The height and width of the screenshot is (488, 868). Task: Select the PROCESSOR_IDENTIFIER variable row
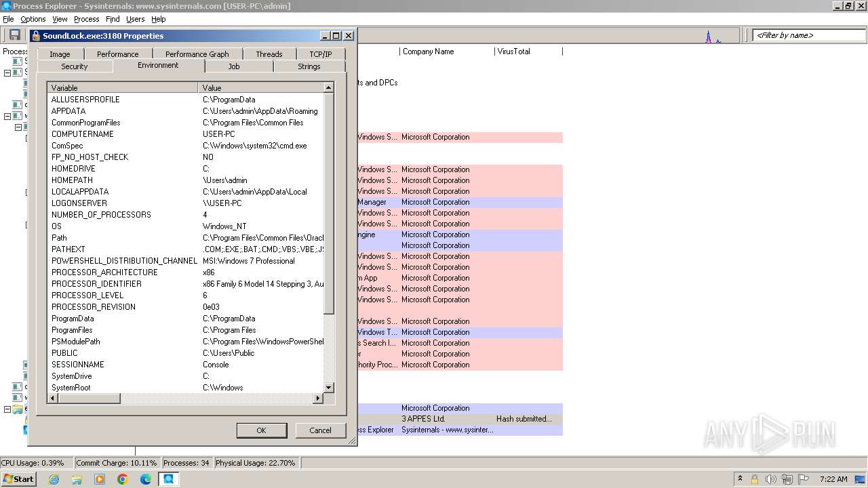(x=185, y=284)
